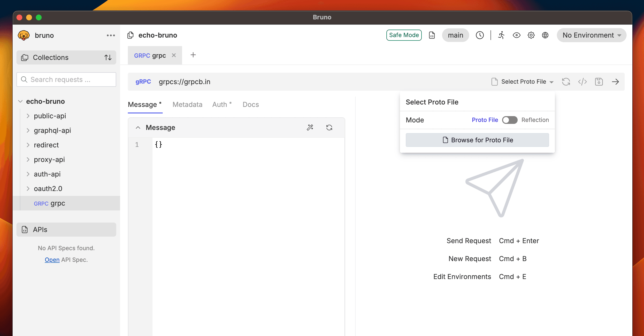The height and width of the screenshot is (336, 644).
Task: Click refresh icon beside Select Proto File
Action: point(566,82)
